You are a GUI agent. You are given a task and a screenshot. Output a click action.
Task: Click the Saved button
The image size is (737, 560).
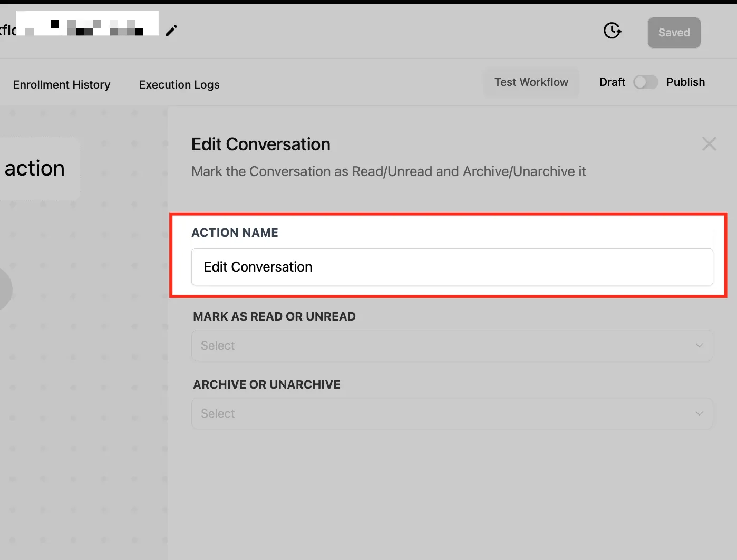[674, 33]
